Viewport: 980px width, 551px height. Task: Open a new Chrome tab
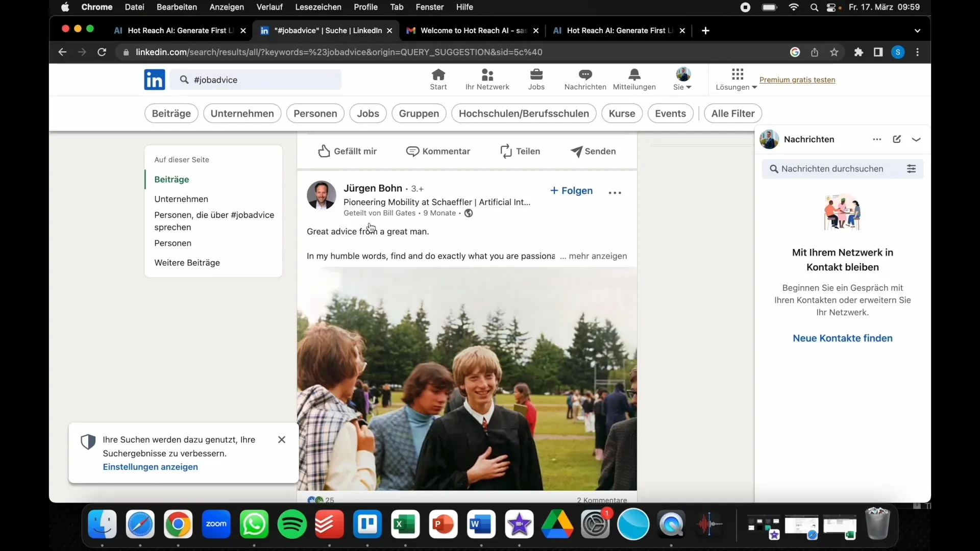click(705, 31)
